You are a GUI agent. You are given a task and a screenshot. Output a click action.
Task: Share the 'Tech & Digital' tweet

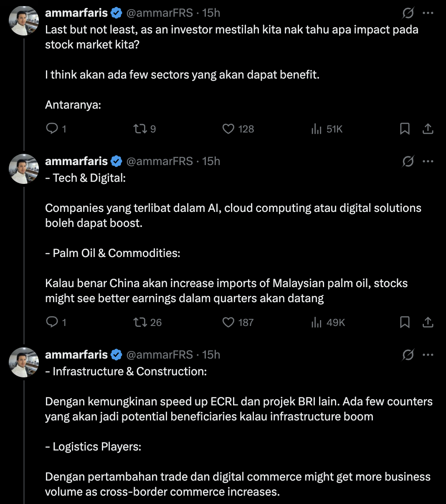[428, 322]
